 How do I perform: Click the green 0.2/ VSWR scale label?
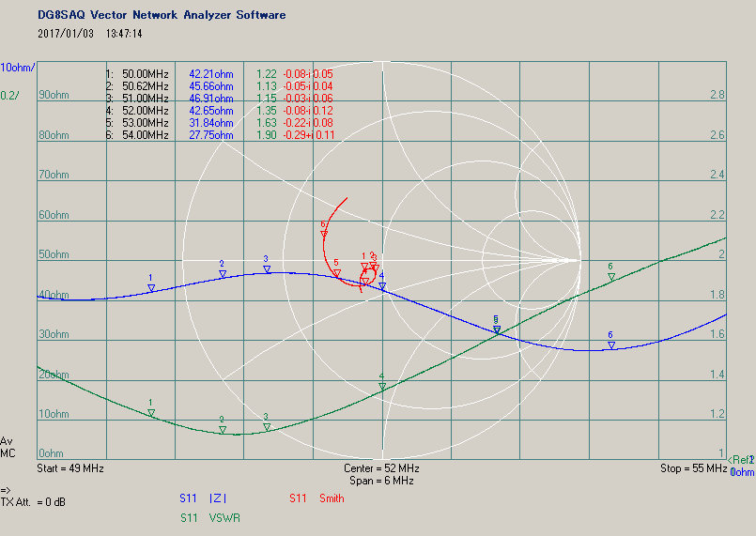pos(9,95)
